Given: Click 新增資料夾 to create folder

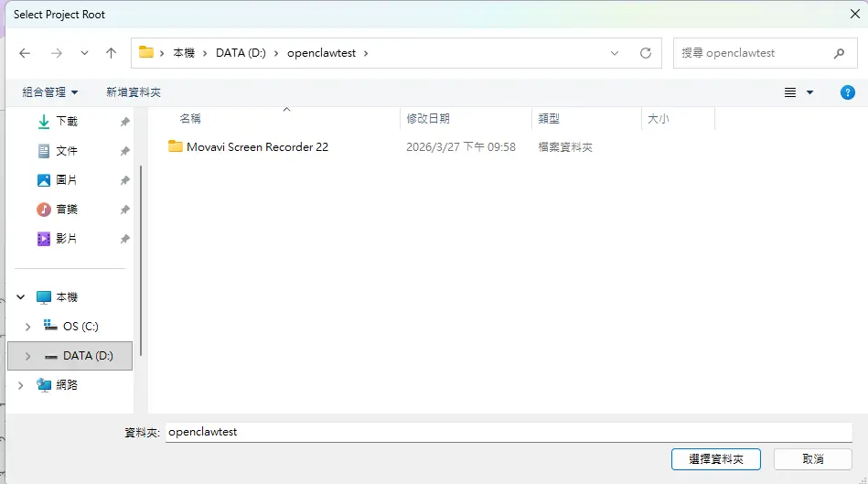Looking at the screenshot, I should coord(134,92).
